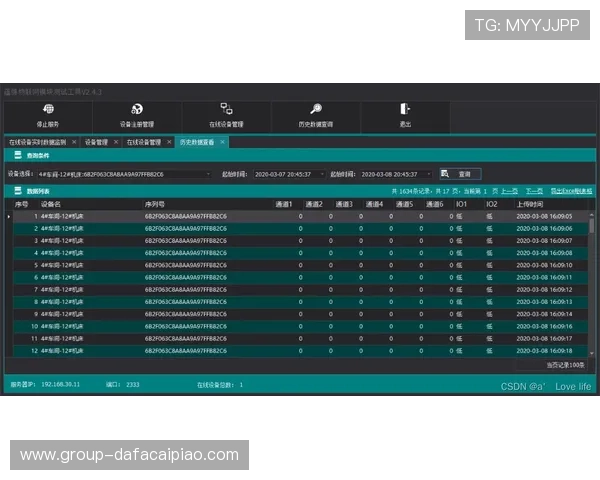Viewport: 600px width, 480px height.
Task: Select row 9 timestamp 2020-03-08 16:09:14
Action: pyautogui.click(x=544, y=314)
